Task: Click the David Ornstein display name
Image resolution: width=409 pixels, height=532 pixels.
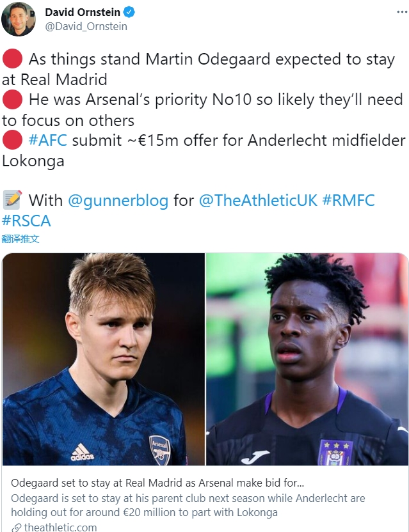Action: tap(83, 12)
